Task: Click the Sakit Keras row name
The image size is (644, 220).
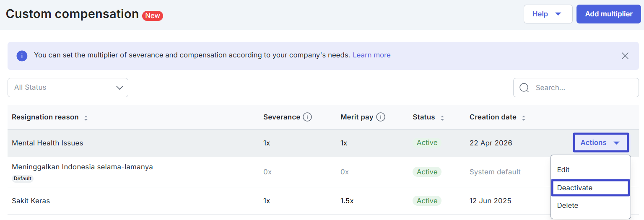Action: tap(31, 201)
